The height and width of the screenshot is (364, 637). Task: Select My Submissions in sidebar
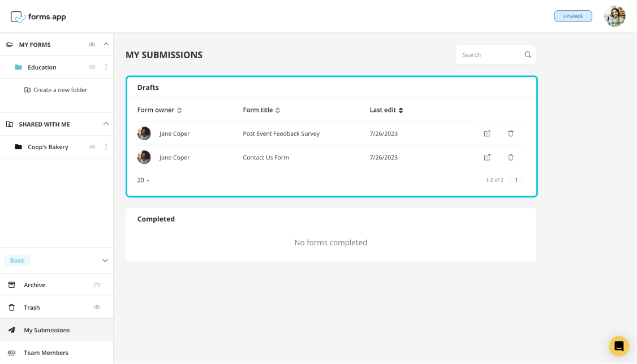[46, 330]
